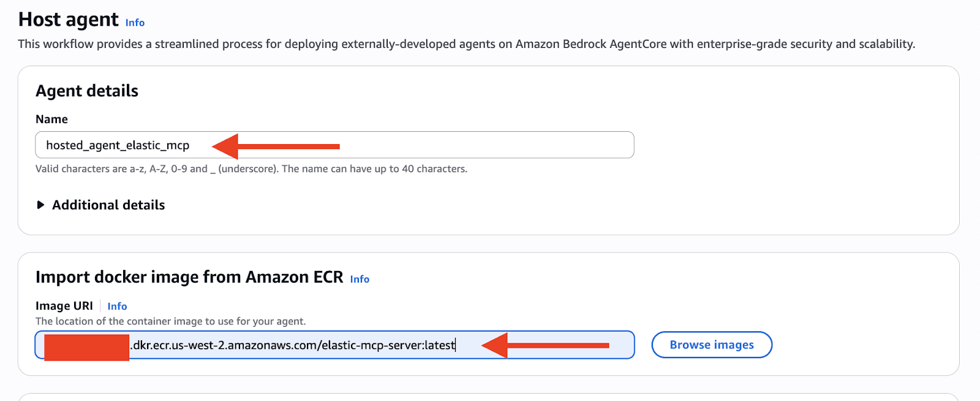Screen dimensions: 980x401
Task: Click the red redacted block in Image URI
Action: 86,347
